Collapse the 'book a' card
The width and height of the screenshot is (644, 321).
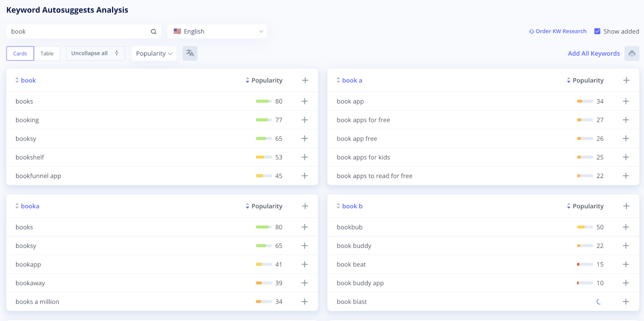pyautogui.click(x=338, y=81)
